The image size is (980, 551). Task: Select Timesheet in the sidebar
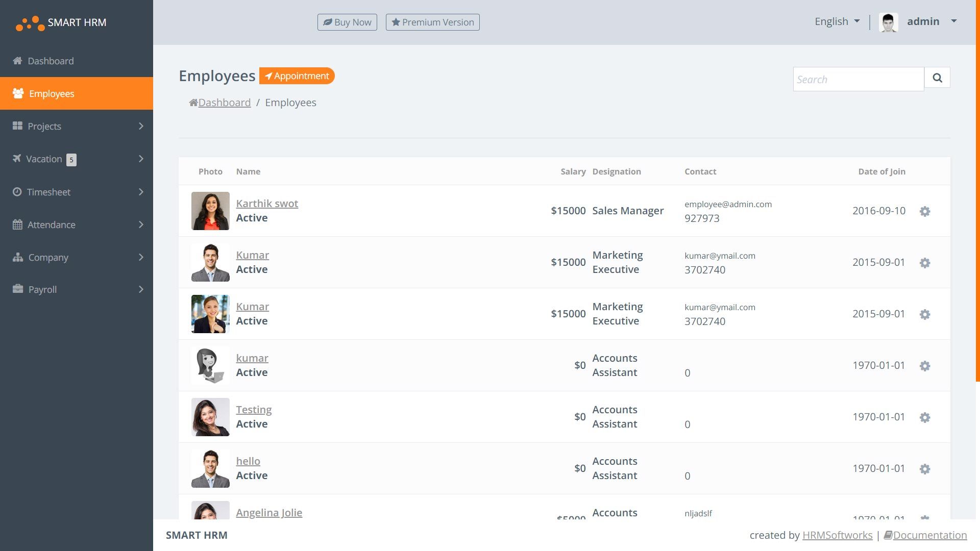coord(48,192)
